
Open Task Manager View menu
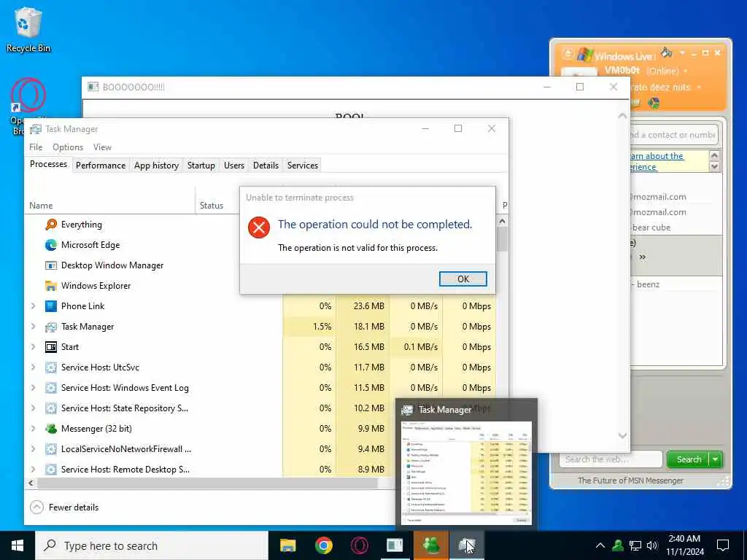pos(102,147)
